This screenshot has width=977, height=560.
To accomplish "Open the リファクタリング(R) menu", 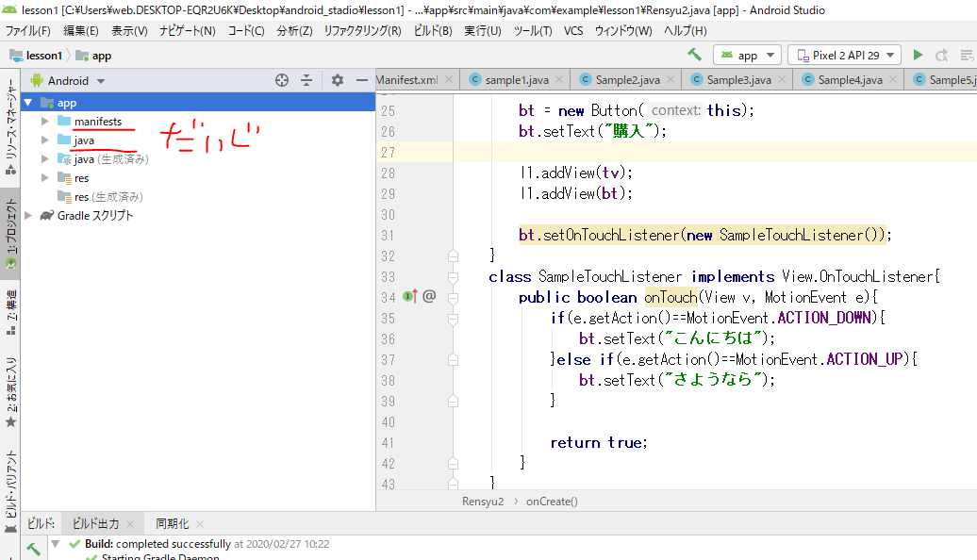I will coord(362,31).
